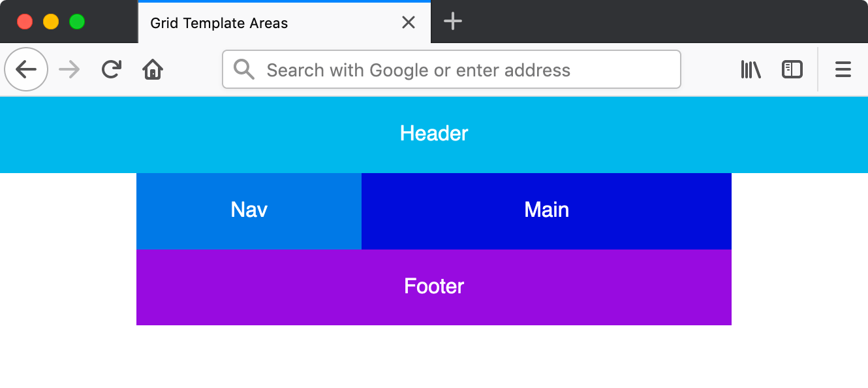Image resolution: width=868 pixels, height=388 pixels.
Task: Click the search magnifier icon
Action: [x=243, y=69]
